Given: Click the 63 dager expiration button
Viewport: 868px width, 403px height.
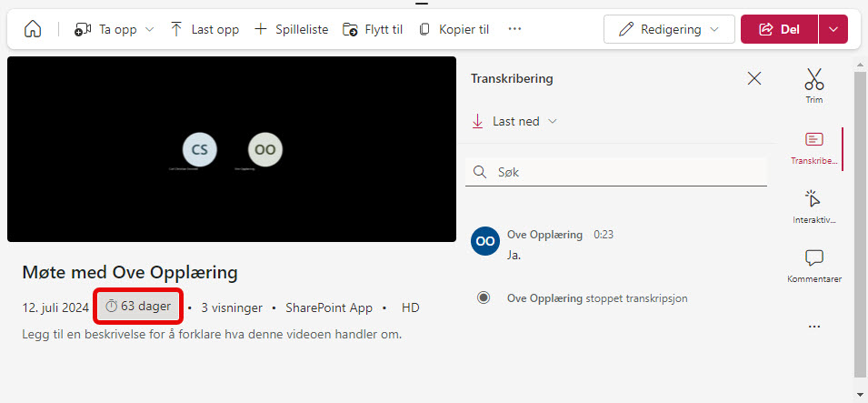Looking at the screenshot, I should tap(139, 306).
